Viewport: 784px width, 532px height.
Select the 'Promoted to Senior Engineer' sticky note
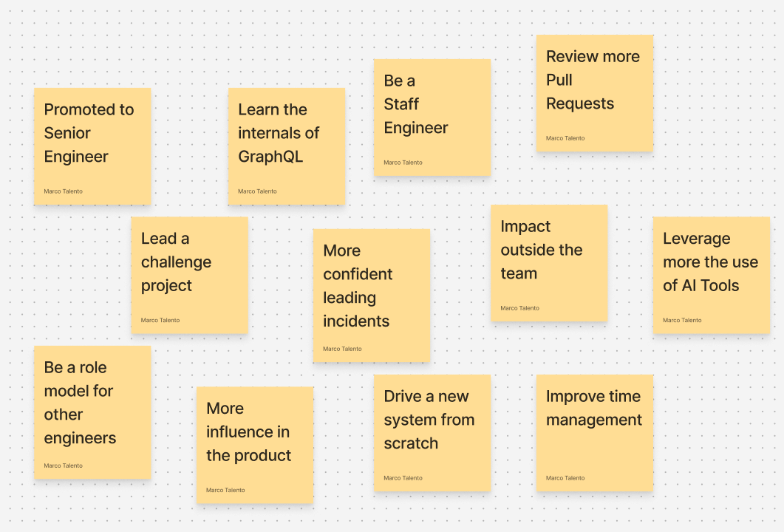tap(92, 146)
